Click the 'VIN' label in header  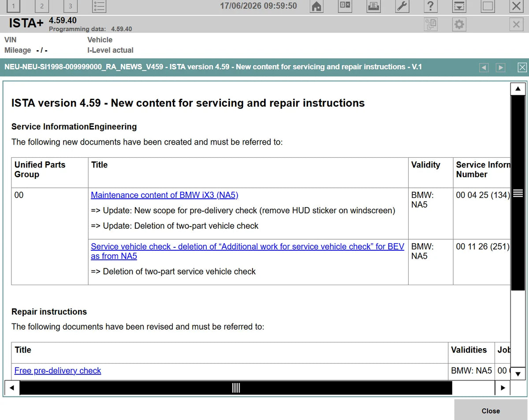coord(11,40)
